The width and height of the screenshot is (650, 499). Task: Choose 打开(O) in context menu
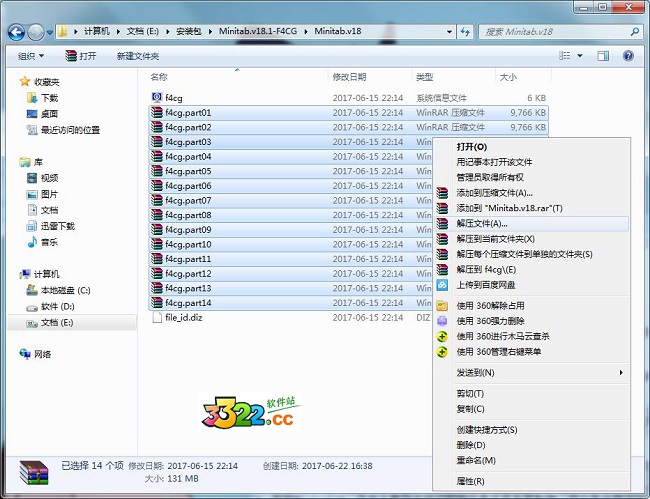471,147
